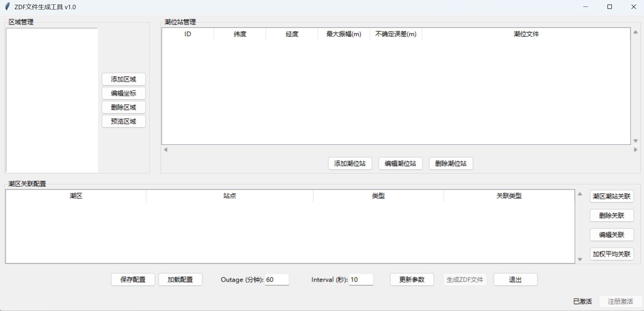Open region preview with 预览区域
The width and height of the screenshot is (644, 311).
point(123,121)
